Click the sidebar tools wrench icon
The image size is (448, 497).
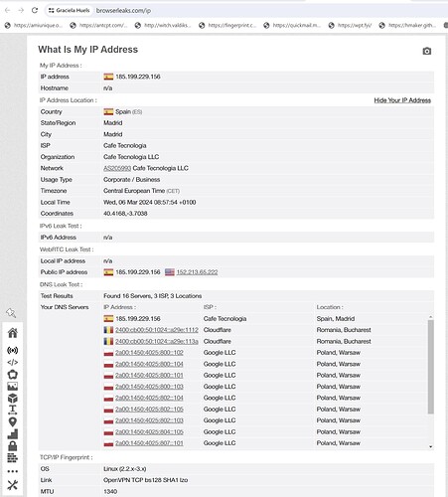point(13,485)
